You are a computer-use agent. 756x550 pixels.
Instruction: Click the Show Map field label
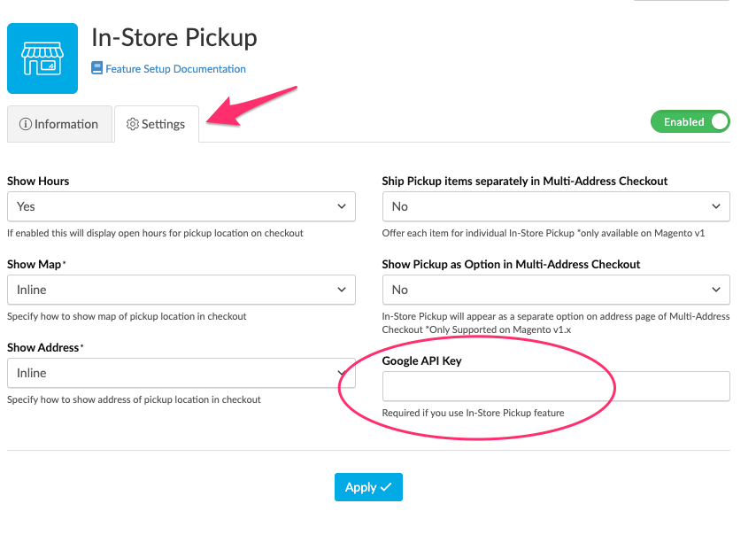pyautogui.click(x=34, y=264)
